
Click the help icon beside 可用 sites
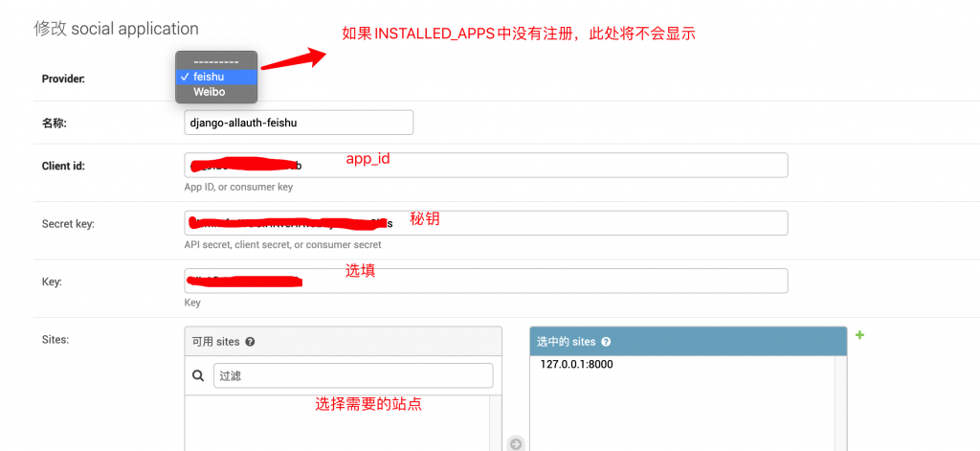click(x=250, y=342)
